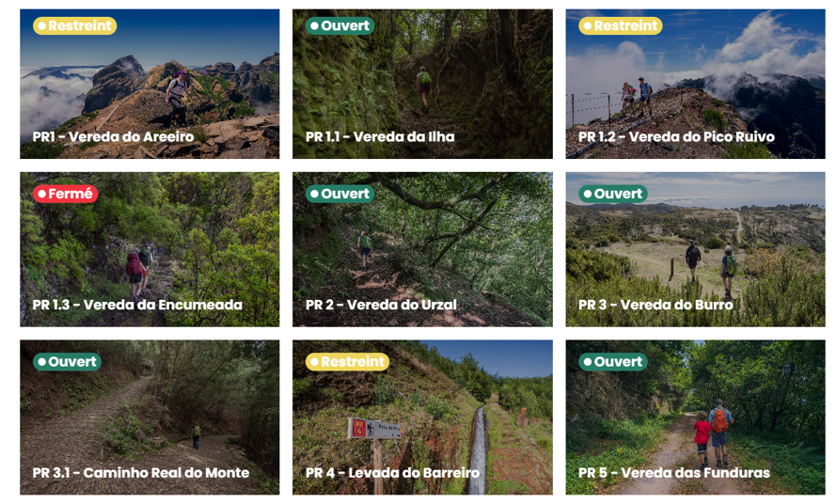Select the title text PR 4 - Levada do Barreiro
The image size is (837, 504).
(x=393, y=473)
